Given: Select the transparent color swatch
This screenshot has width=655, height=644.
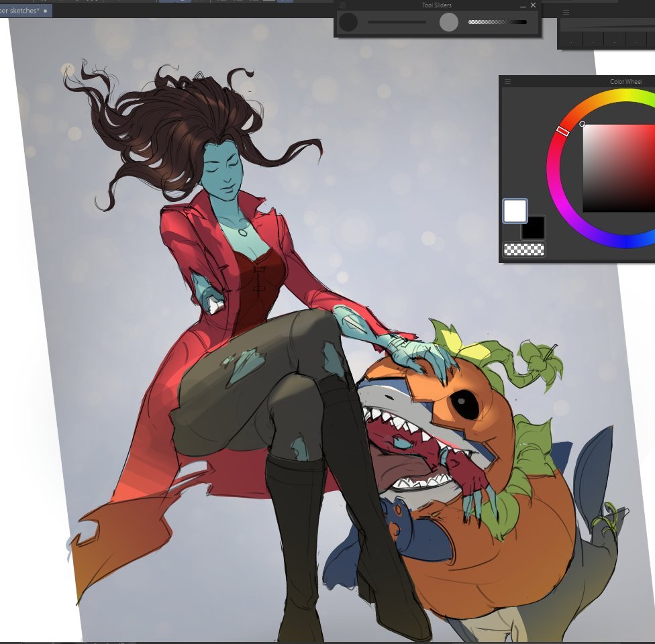Looking at the screenshot, I should click(x=524, y=250).
